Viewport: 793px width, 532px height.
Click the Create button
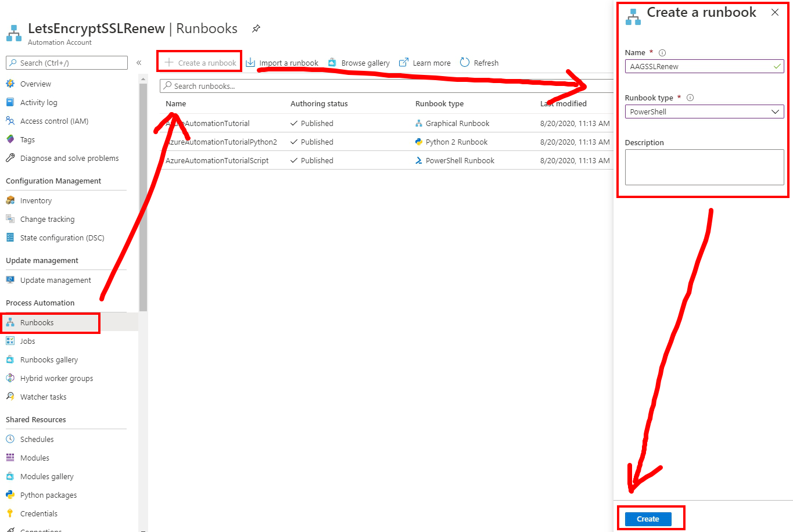(x=648, y=519)
